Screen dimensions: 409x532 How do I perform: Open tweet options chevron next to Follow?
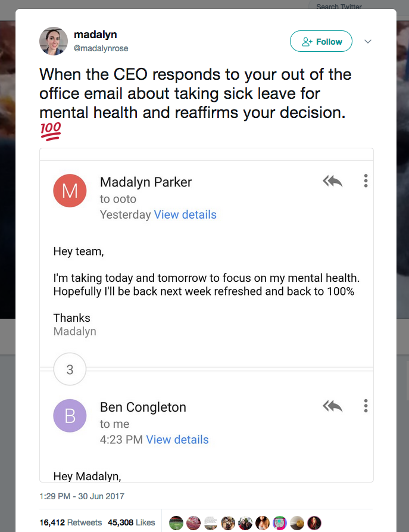pyautogui.click(x=368, y=42)
